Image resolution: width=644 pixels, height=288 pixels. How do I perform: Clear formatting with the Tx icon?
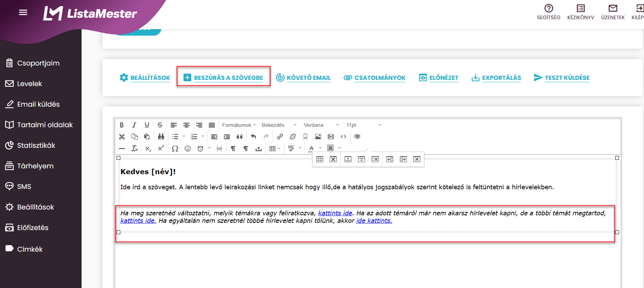(134, 148)
